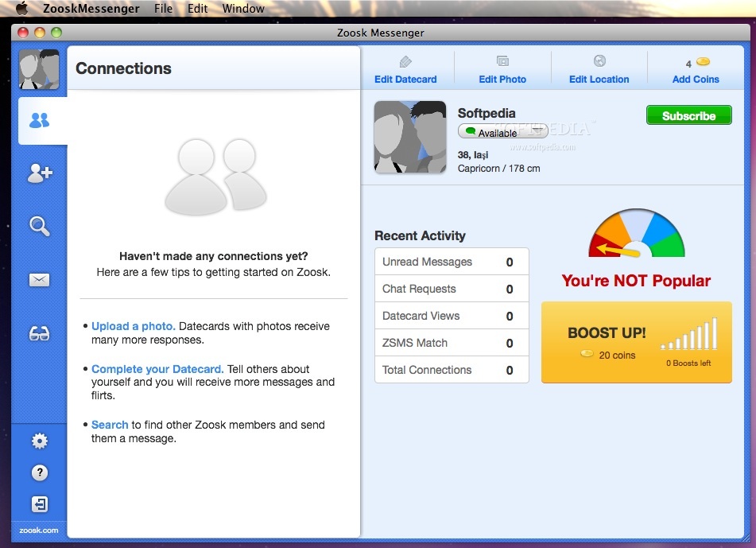The image size is (756, 548).
Task: Click the 0 Boosts left text
Action: 688,363
